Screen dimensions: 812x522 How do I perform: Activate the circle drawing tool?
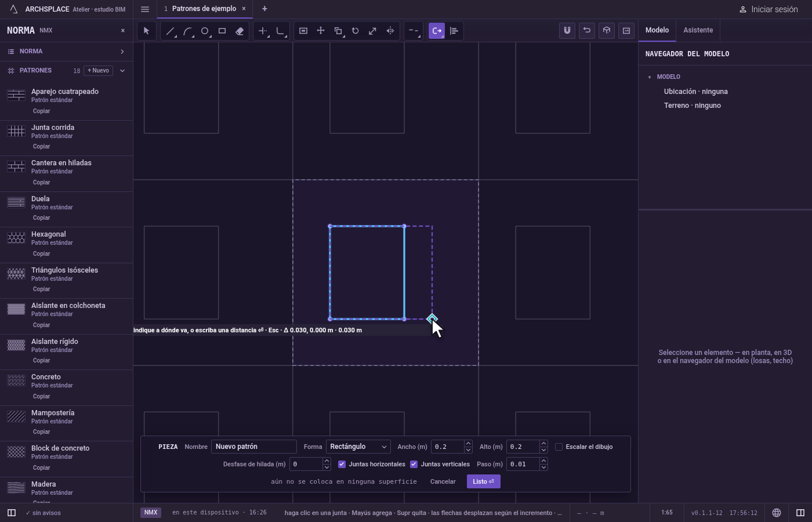tap(205, 31)
